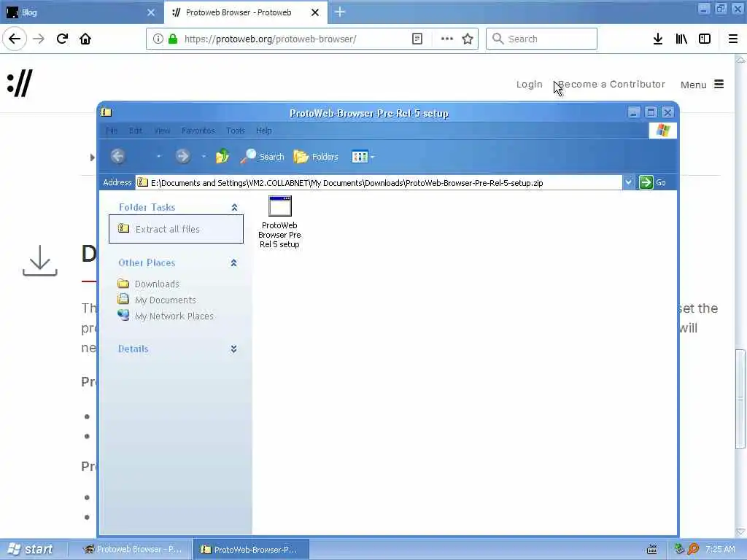Click Forward arrow in Explorer window
The image size is (747, 560).
point(182,156)
